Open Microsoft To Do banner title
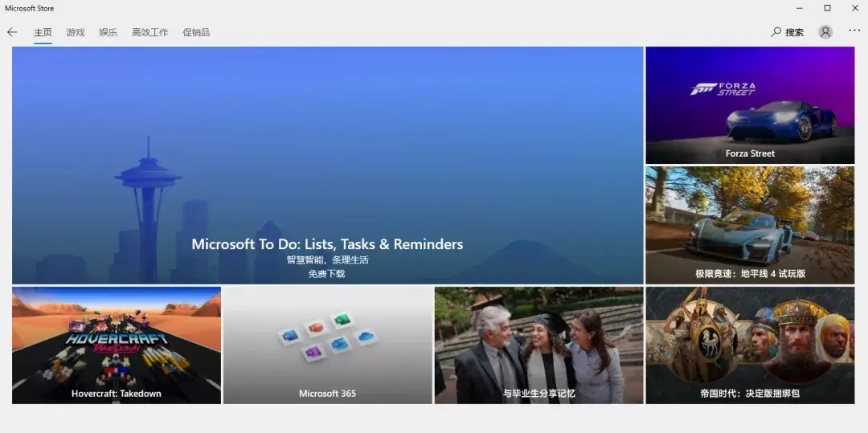Image resolution: width=868 pixels, height=433 pixels. (x=327, y=244)
